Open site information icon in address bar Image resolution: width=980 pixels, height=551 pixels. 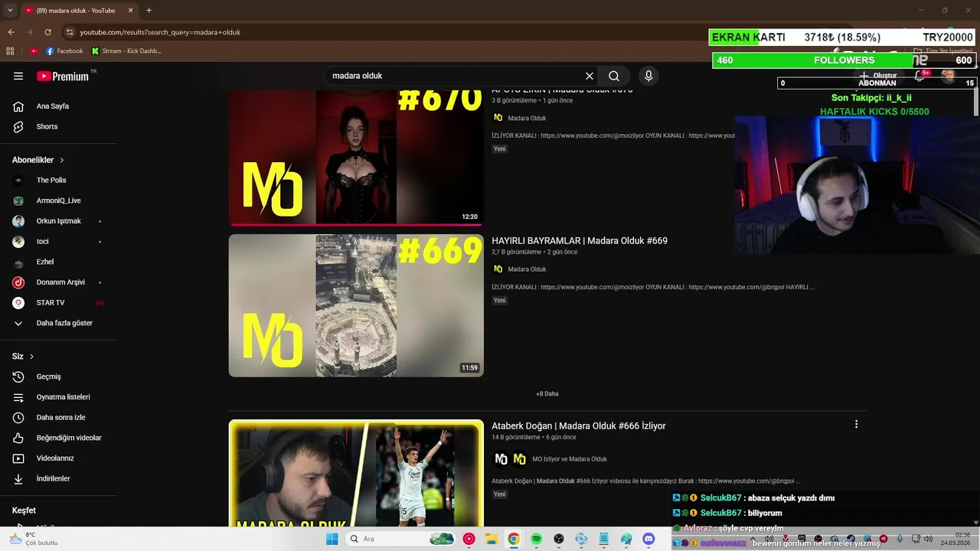tap(70, 32)
